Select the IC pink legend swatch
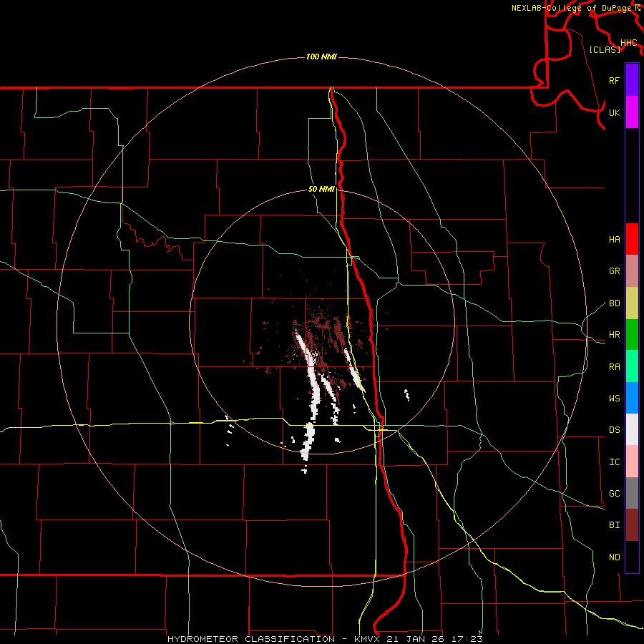This screenshot has width=644, height=644. [632, 462]
